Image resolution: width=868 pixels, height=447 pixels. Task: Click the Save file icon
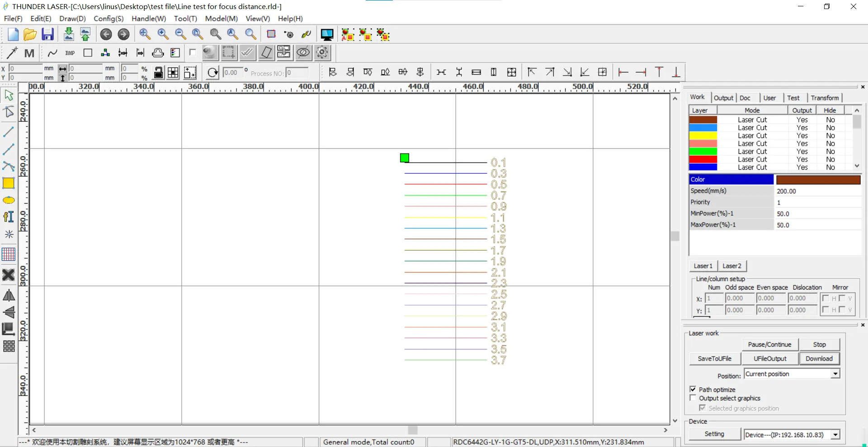pos(47,34)
